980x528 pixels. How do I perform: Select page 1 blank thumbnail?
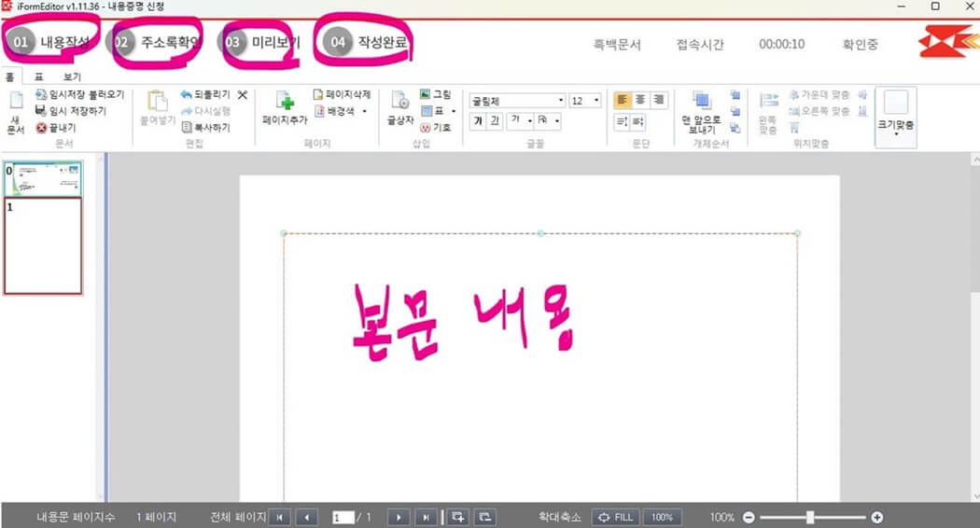click(x=43, y=246)
